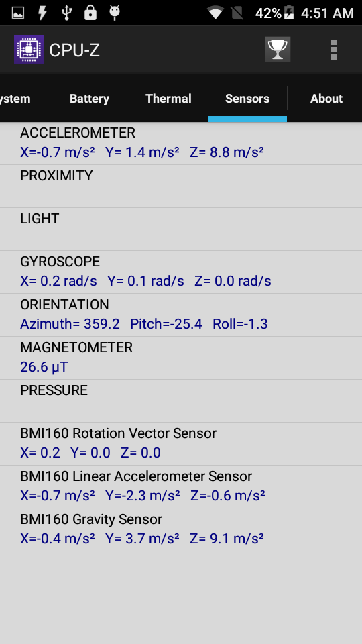Select the GYROSCOPE readings row

pyautogui.click(x=181, y=272)
